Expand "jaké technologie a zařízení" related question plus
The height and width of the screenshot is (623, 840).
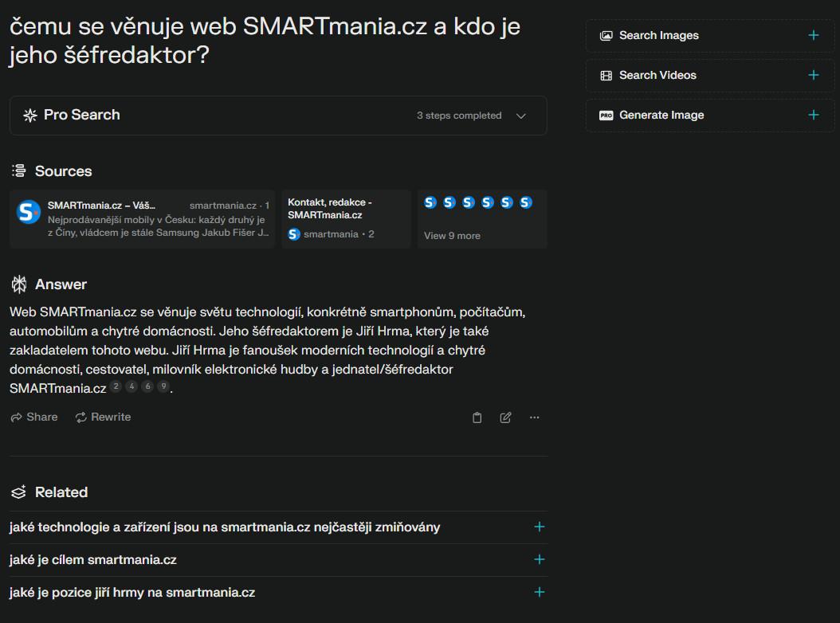click(x=539, y=527)
